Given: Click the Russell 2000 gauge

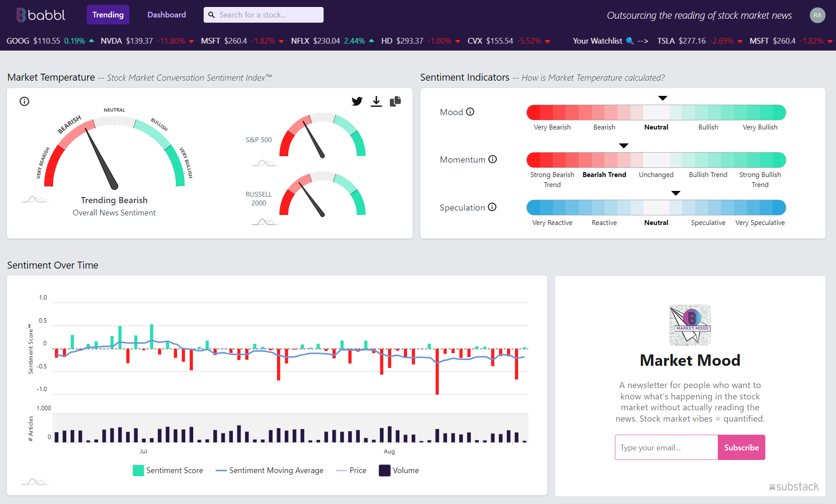Looking at the screenshot, I should (322, 194).
